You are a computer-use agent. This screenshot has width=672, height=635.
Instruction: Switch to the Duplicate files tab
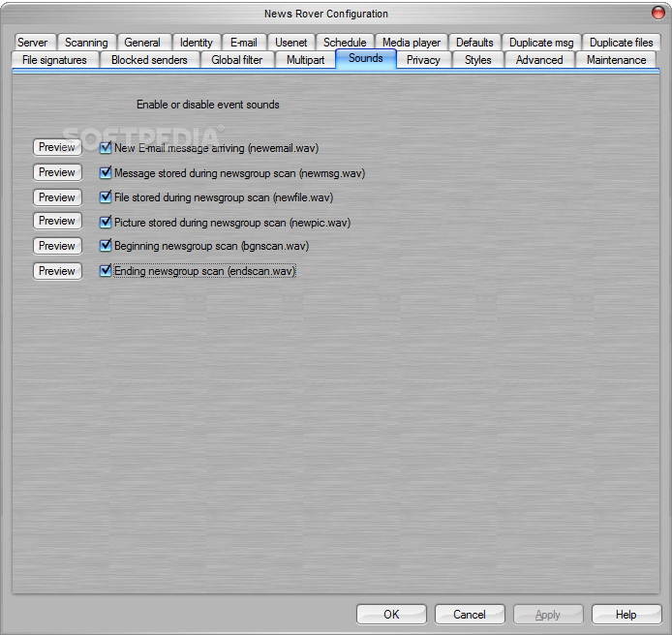click(x=622, y=43)
